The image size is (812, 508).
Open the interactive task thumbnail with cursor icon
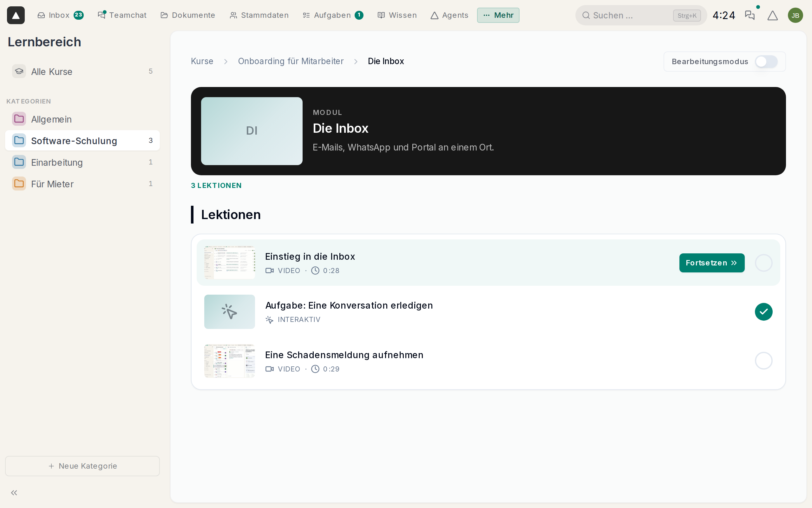(x=230, y=312)
